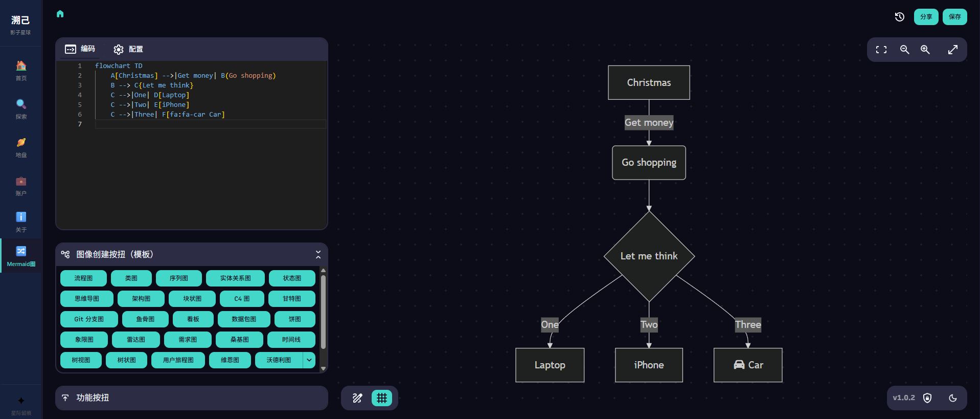Insert the 流程图 flowchart template
The height and width of the screenshot is (419, 980).
83,278
